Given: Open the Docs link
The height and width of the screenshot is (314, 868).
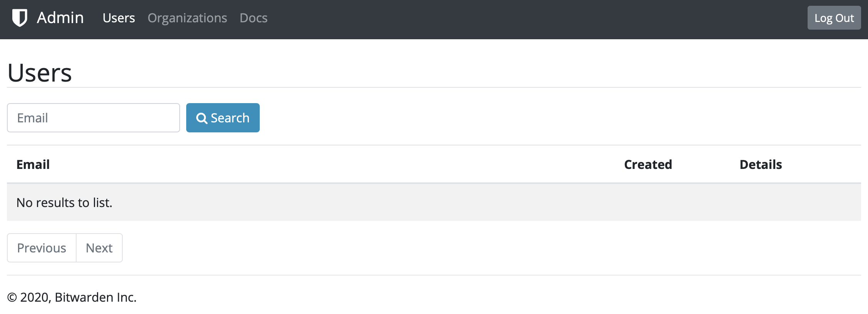Looking at the screenshot, I should [254, 18].
